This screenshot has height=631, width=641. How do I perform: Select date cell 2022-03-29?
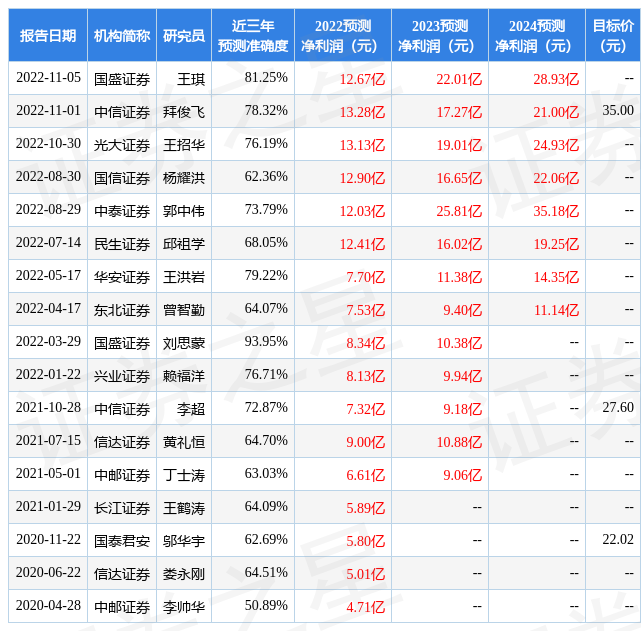pos(48,342)
